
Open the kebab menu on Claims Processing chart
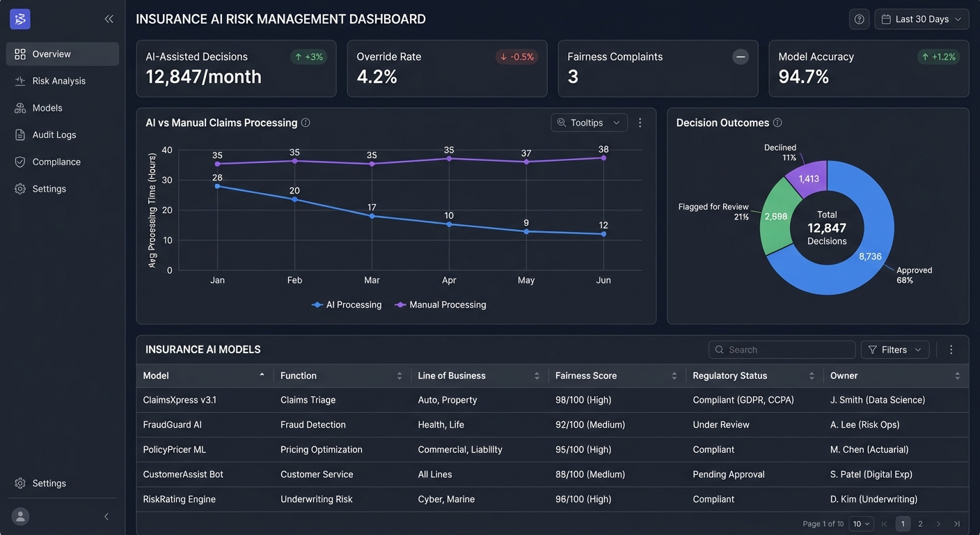point(640,122)
